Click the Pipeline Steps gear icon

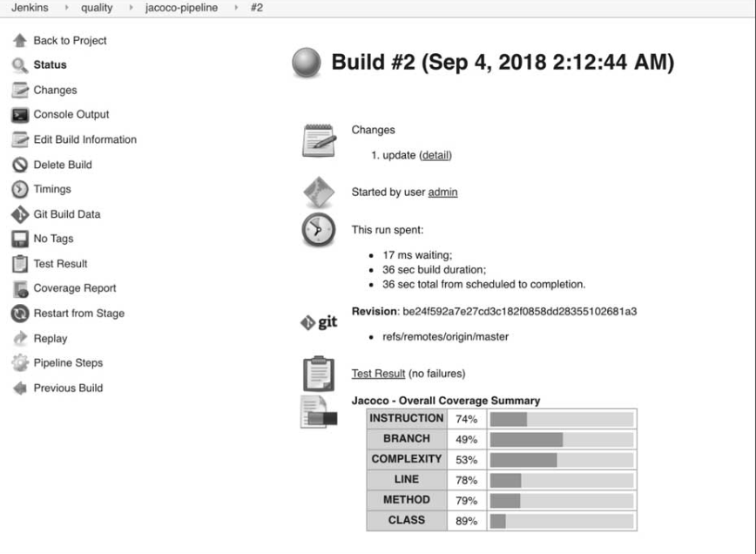(19, 363)
